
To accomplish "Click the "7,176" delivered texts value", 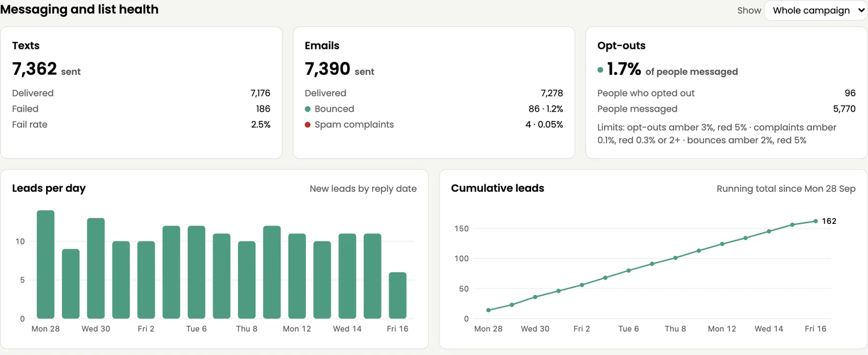I will [260, 93].
